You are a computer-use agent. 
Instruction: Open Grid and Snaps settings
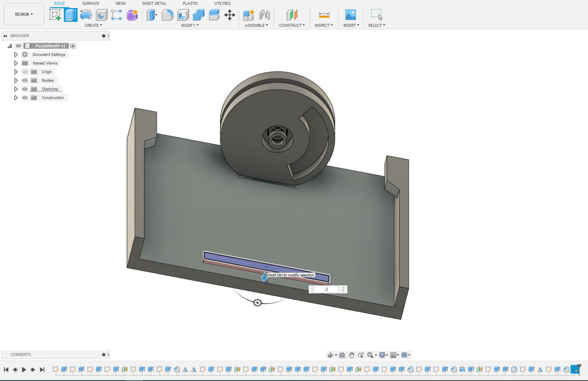(x=393, y=355)
